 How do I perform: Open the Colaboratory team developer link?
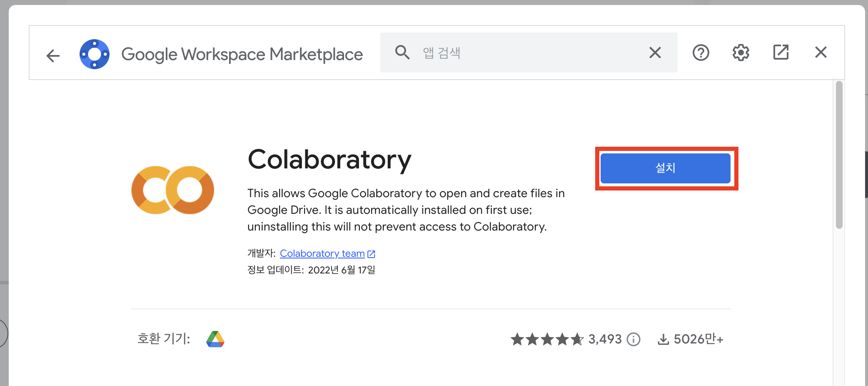coord(327,253)
